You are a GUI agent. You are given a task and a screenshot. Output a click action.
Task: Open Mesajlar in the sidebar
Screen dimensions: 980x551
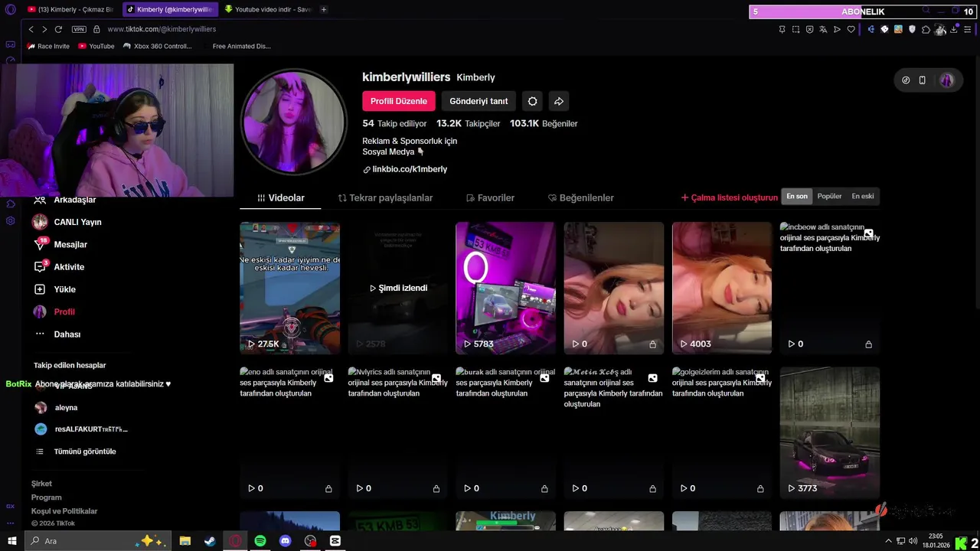[x=61, y=244]
